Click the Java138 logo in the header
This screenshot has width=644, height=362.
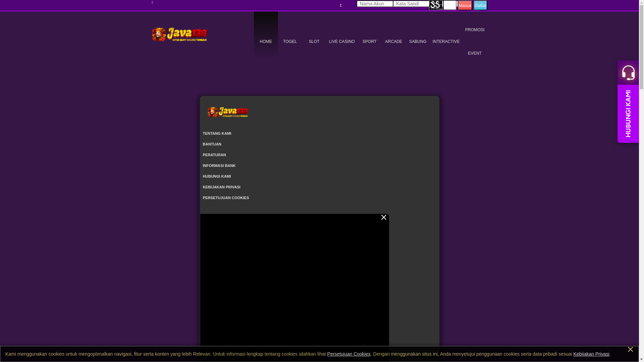click(179, 35)
